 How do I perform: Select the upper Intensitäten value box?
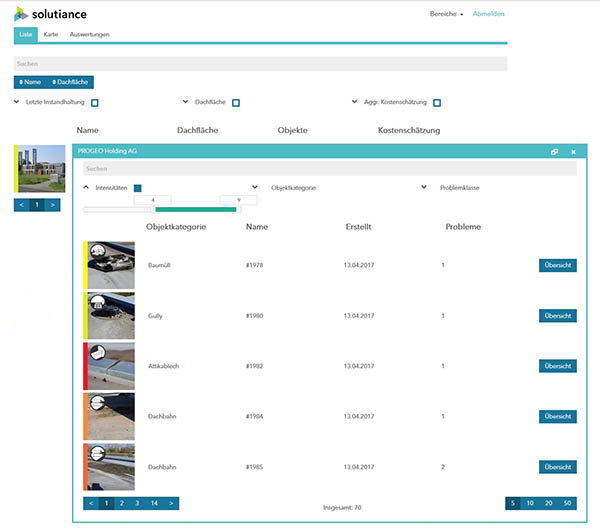click(x=238, y=200)
